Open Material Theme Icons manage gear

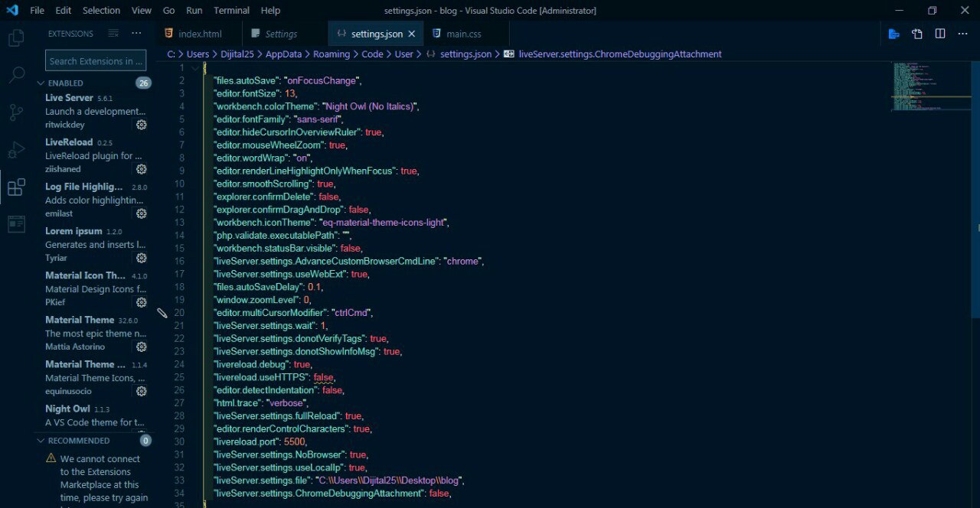(x=142, y=391)
